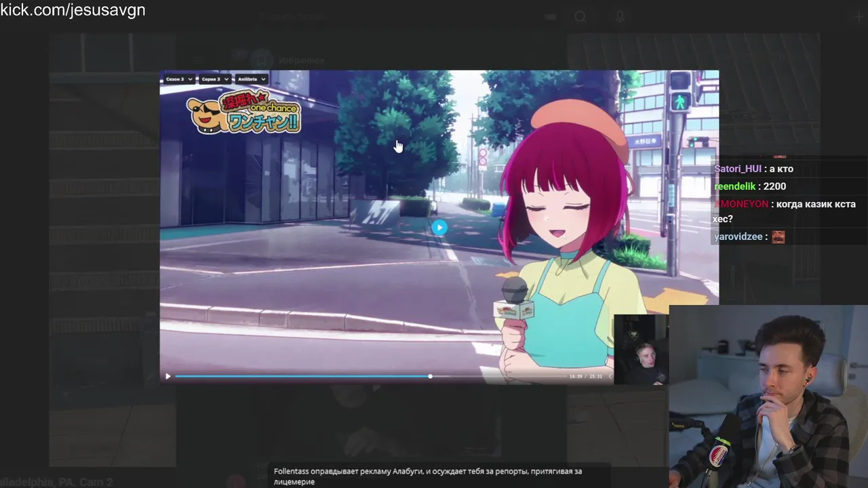Click the emote in yarovidzee's message
Screen dimensions: 868x488
(x=778, y=237)
